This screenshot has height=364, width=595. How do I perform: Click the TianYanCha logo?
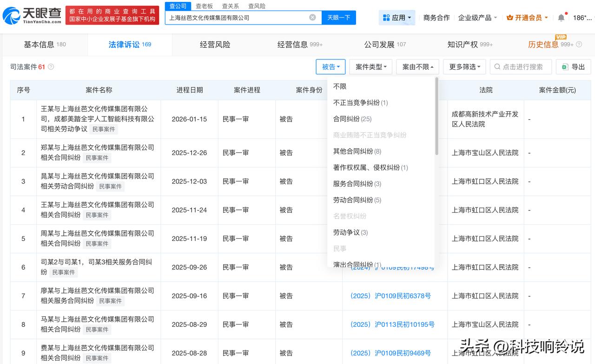[32, 15]
